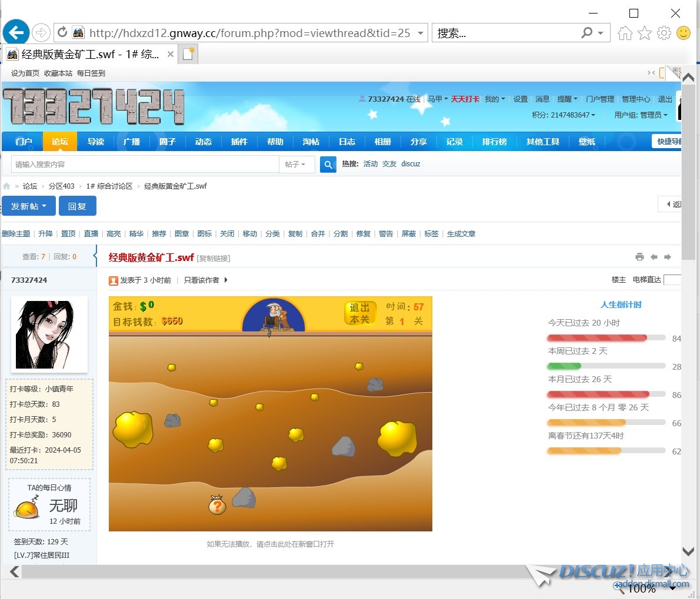Open browser tools gear icon
The height and width of the screenshot is (599, 700).
pos(664,33)
